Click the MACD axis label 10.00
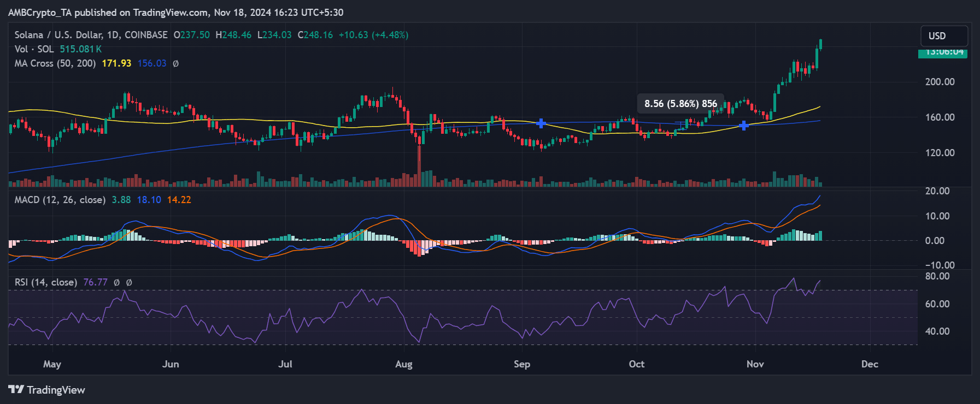 coord(937,216)
